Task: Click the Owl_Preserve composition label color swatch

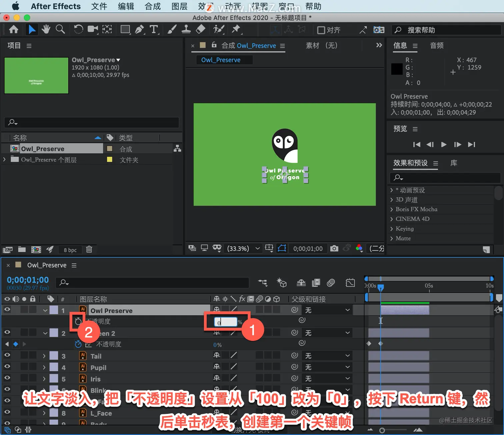Action: pyautogui.click(x=109, y=149)
